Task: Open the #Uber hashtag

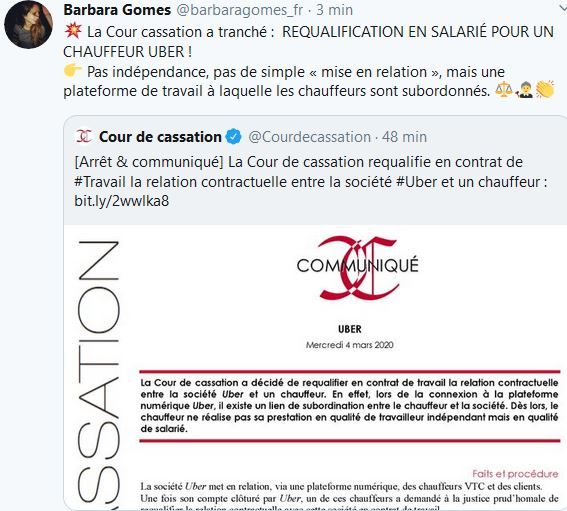Action: tap(417, 182)
